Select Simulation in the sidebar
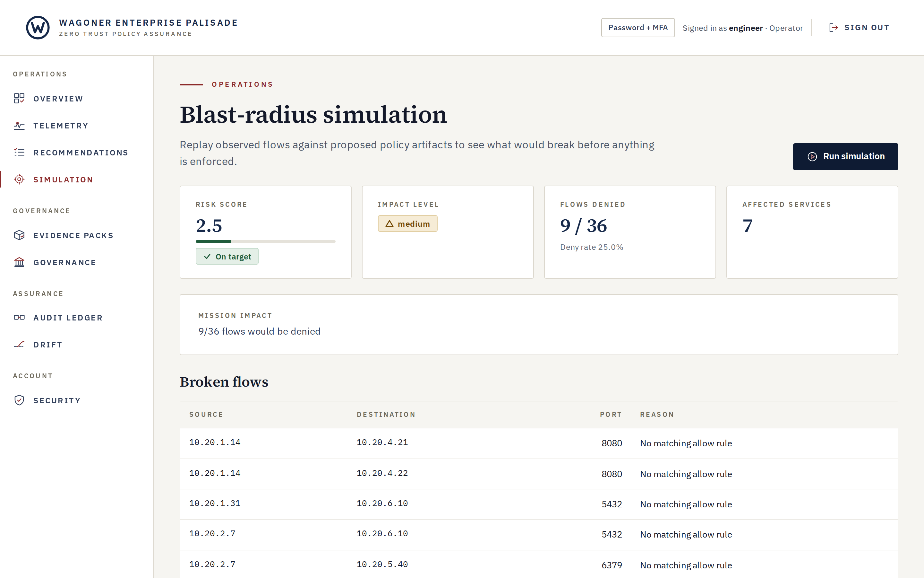The height and width of the screenshot is (578, 924). click(x=76, y=179)
